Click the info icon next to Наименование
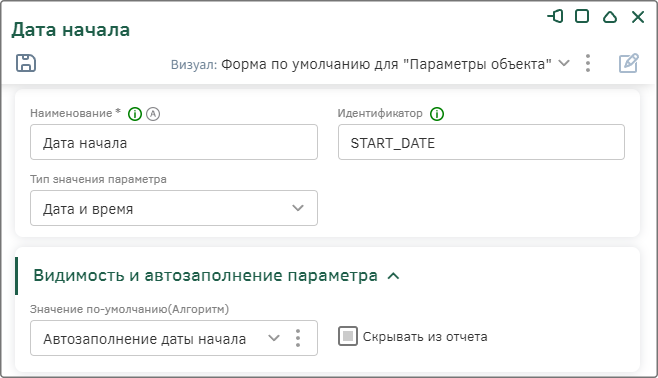Viewport: 658px width, 378px height. click(x=135, y=114)
